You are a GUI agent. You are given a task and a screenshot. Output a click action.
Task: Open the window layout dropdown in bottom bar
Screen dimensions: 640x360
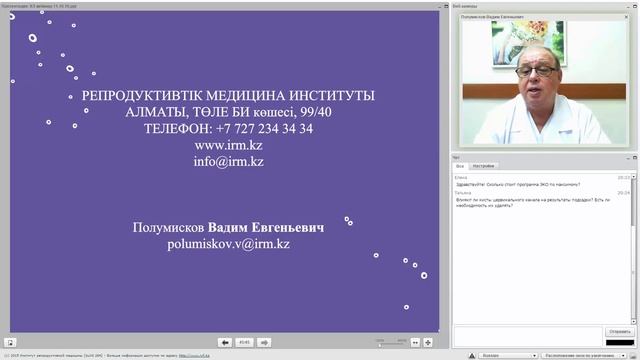click(583, 356)
